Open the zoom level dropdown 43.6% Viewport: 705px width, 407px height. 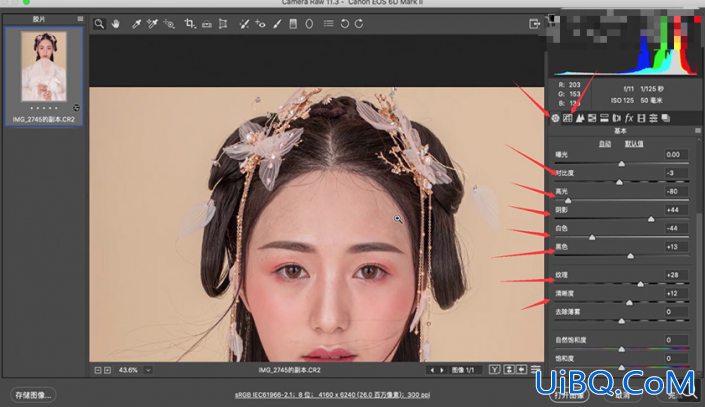pos(148,370)
